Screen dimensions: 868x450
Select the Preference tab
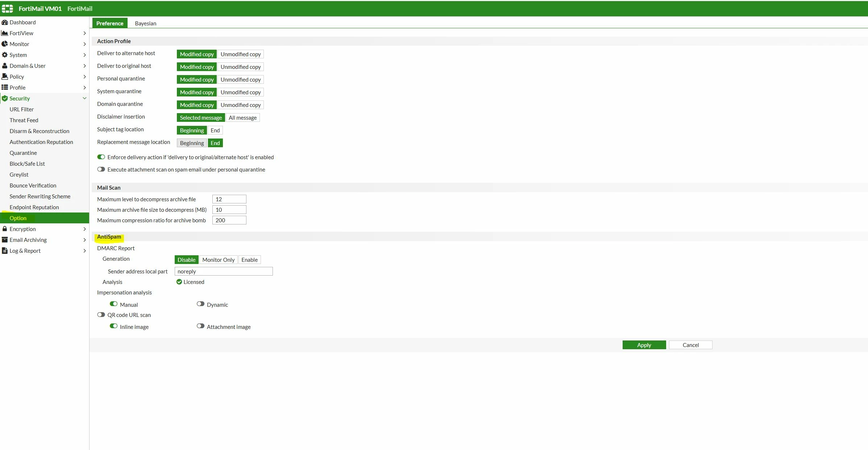(x=110, y=23)
